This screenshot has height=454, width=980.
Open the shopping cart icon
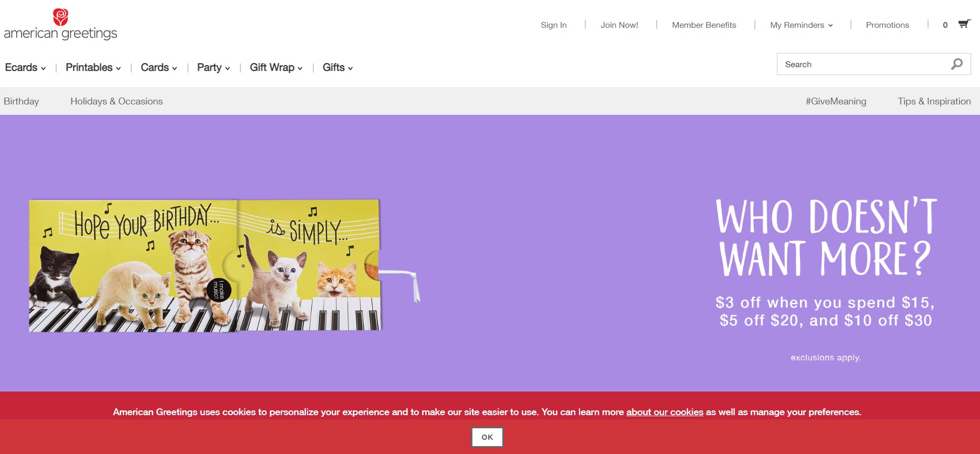(x=964, y=24)
